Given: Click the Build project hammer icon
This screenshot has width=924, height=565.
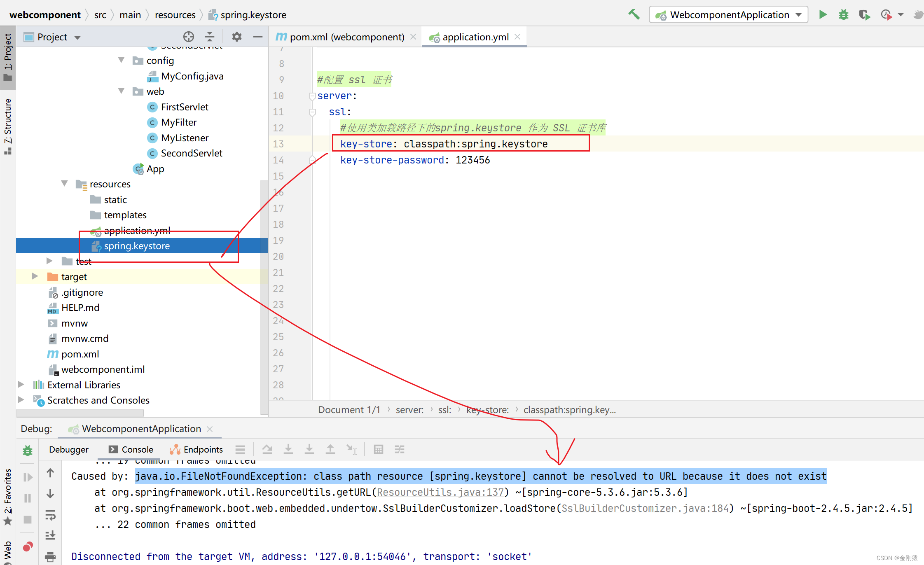Looking at the screenshot, I should (x=634, y=15).
